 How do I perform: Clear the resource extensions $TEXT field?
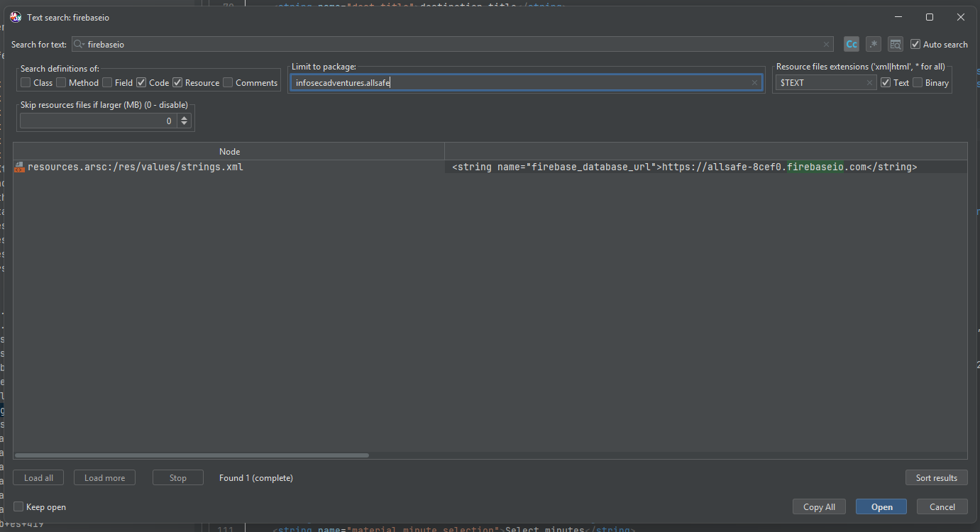(x=870, y=83)
